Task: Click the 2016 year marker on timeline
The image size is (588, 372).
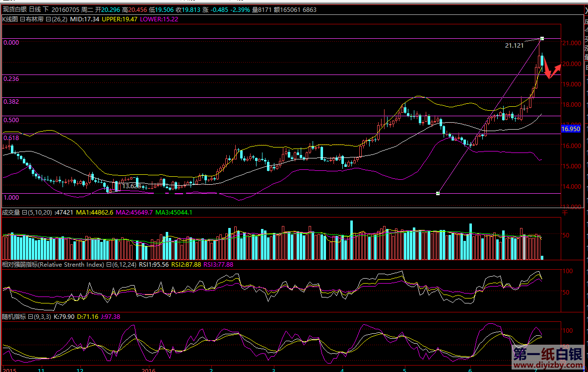Action: [149, 370]
